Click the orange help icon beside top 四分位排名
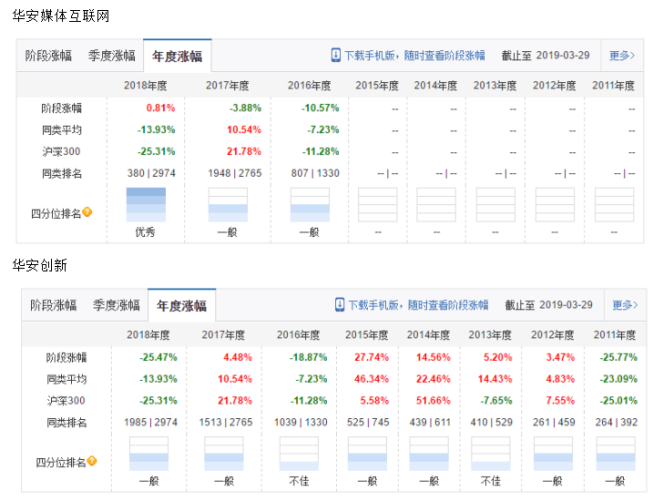The height and width of the screenshot is (501, 653). pyautogui.click(x=87, y=212)
